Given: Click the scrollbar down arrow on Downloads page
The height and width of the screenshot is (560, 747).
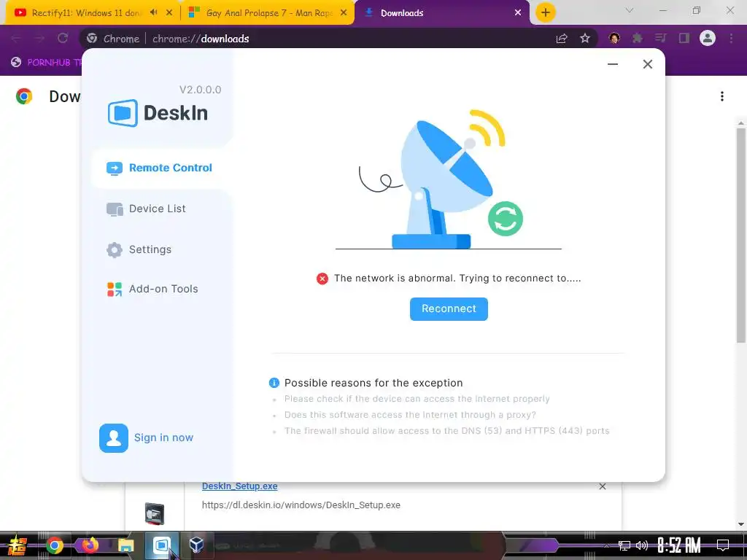Looking at the screenshot, I should tap(741, 524).
